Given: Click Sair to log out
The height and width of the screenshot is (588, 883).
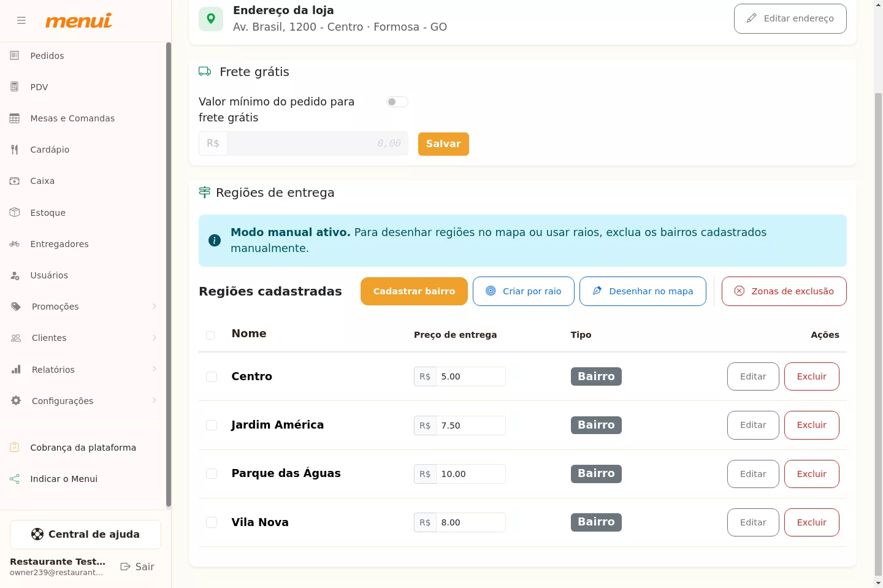Looking at the screenshot, I should pyautogui.click(x=137, y=567).
